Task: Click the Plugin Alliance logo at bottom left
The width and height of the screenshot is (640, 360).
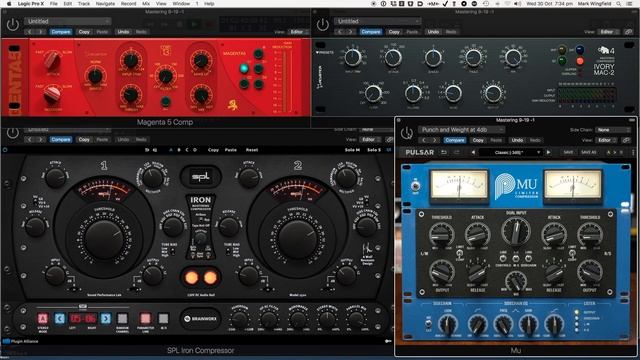Action: coord(20,341)
